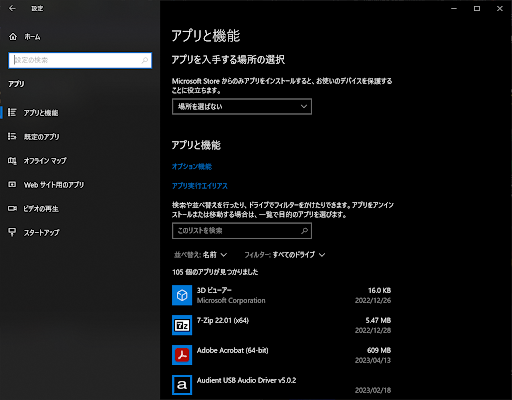The width and height of the screenshot is (512, 400).
Task: Click the 5.47 MB size value
Action: click(x=378, y=320)
